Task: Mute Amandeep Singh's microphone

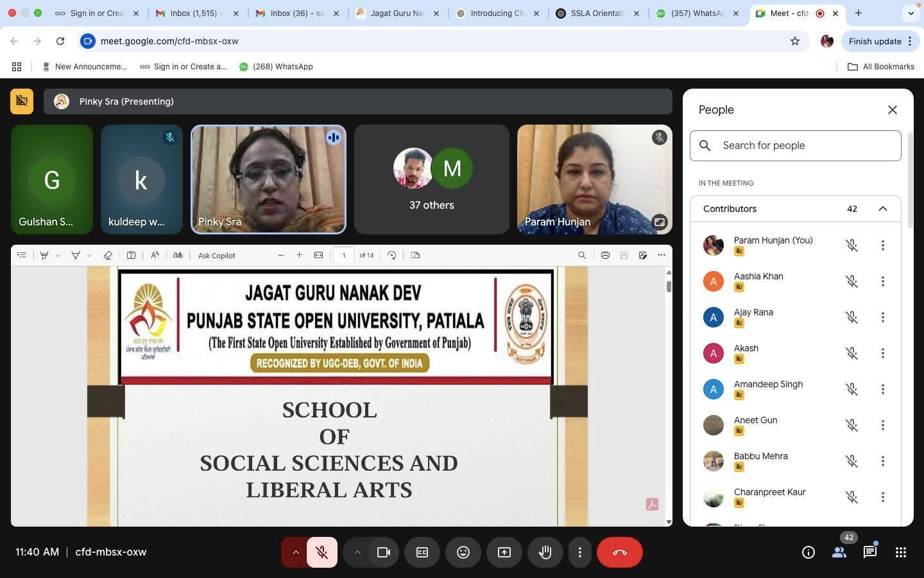Action: pos(851,389)
